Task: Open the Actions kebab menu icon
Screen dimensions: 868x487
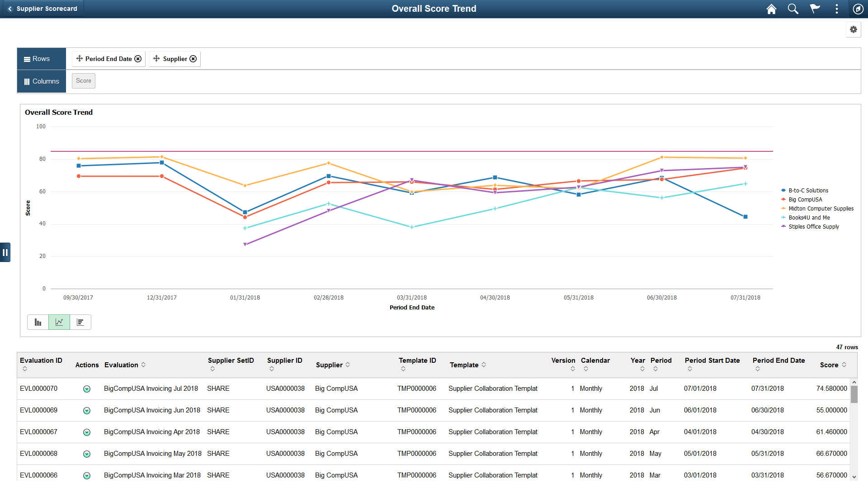Action: (x=837, y=9)
